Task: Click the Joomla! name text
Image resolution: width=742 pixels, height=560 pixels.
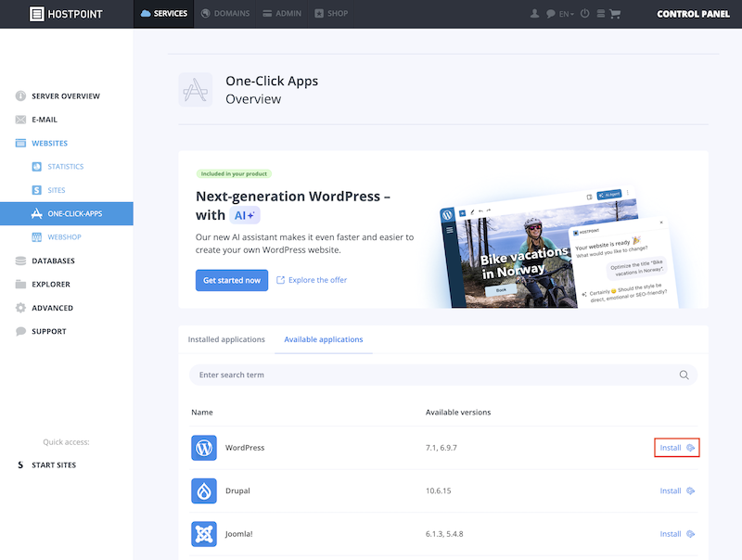Action: click(x=239, y=534)
